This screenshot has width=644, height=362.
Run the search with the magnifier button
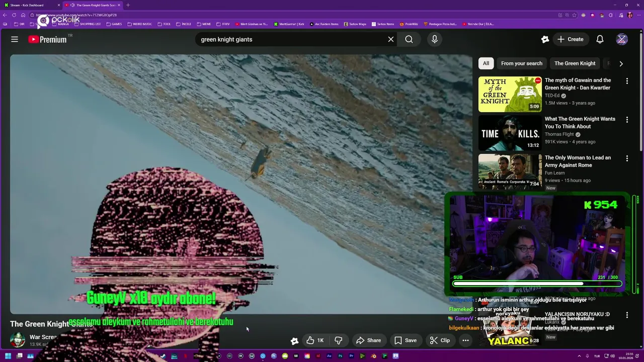point(409,39)
